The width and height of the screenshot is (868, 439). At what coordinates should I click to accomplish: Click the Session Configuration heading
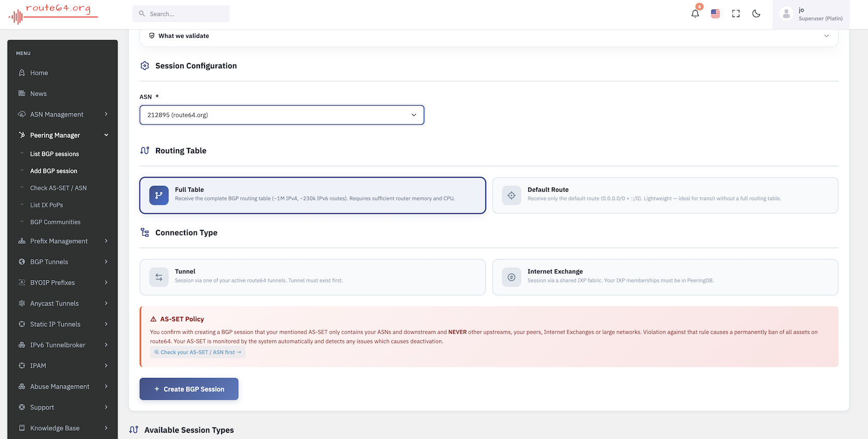click(196, 66)
